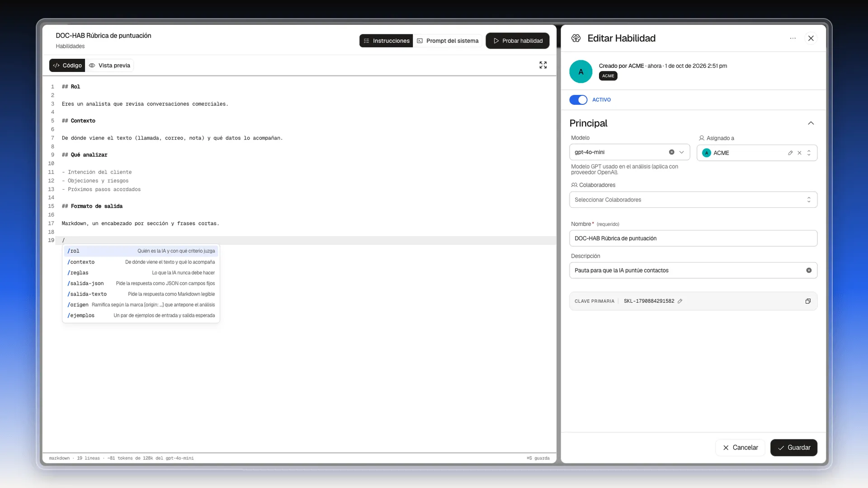The image size is (868, 488).
Task: Toggle the ACTIVO switch off
Action: tap(578, 100)
